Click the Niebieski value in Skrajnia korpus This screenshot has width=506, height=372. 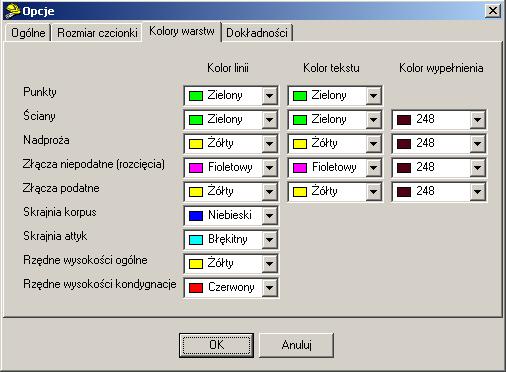[230, 215]
